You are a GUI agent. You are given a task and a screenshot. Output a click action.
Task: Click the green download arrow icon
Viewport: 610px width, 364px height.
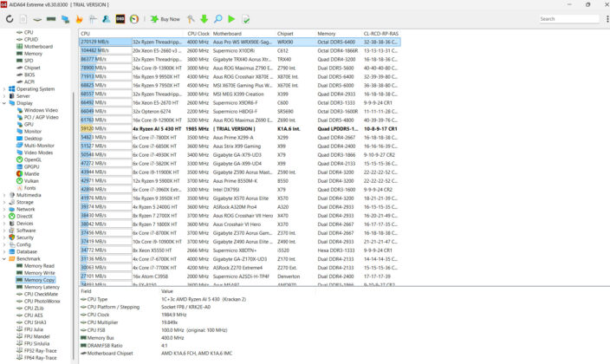204,19
